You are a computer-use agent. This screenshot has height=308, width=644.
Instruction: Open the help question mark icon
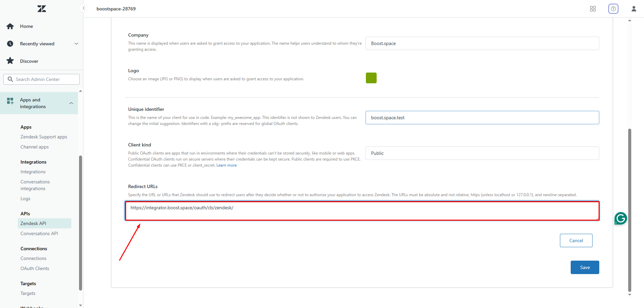[x=613, y=9]
